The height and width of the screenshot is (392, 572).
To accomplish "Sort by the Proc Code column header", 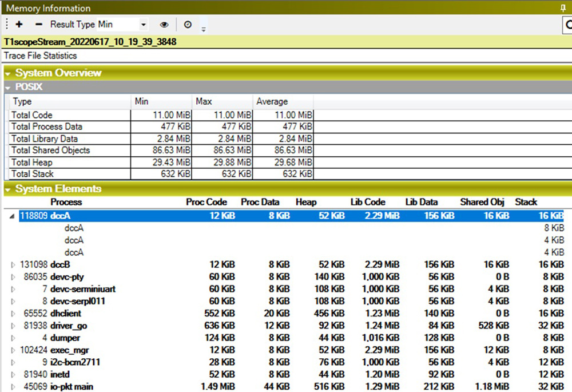I will [x=206, y=202].
